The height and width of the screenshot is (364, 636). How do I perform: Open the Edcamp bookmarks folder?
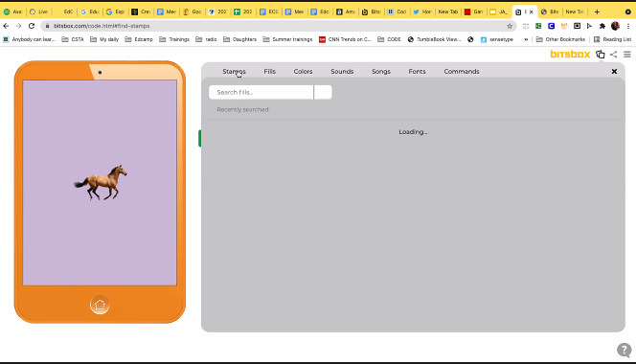(139, 39)
